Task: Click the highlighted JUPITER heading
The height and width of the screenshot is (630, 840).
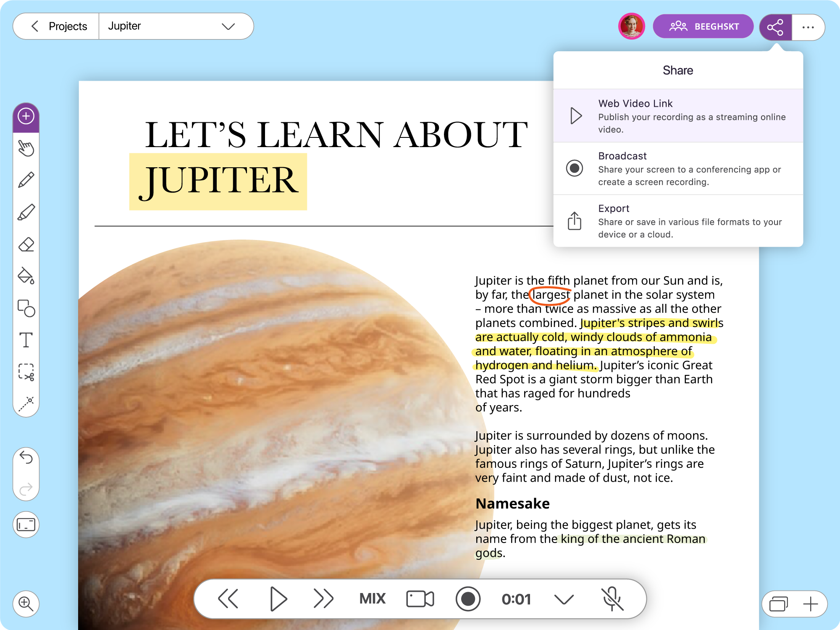Action: click(x=218, y=182)
